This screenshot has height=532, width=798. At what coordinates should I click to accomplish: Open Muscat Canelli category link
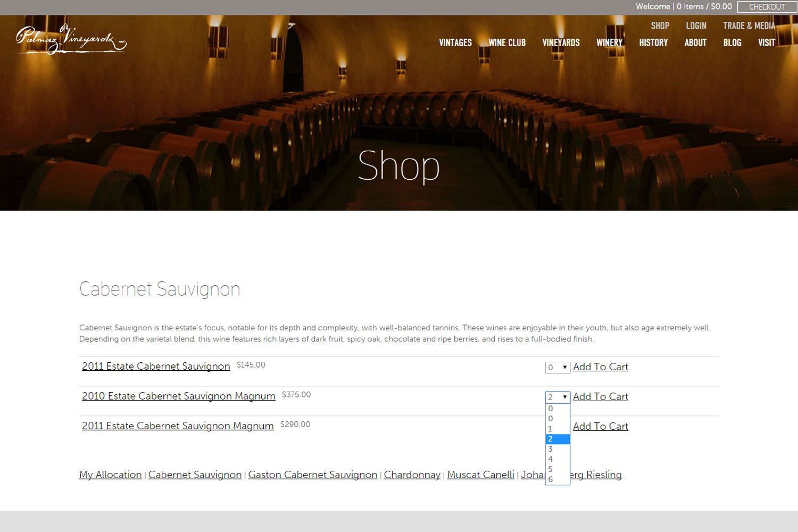(481, 475)
